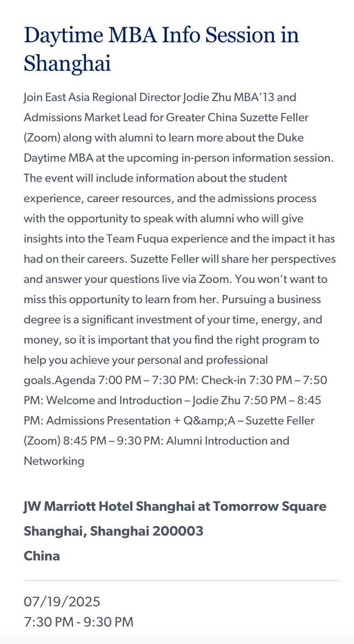
Task: Click the event date 07/19/2025
Action: click(x=62, y=601)
